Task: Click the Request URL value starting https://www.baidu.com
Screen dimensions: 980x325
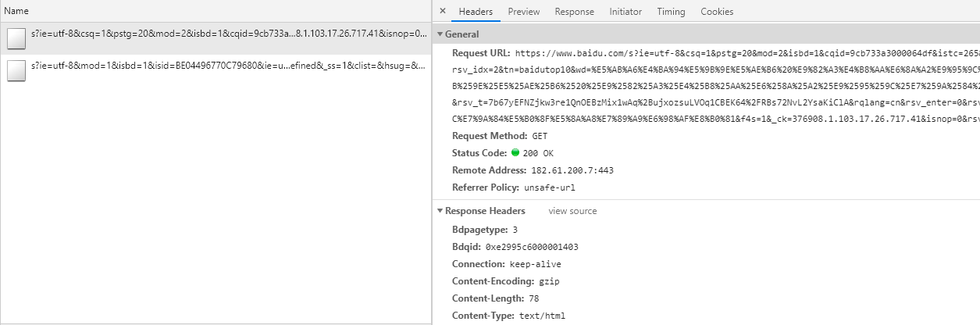Action: coord(747,54)
